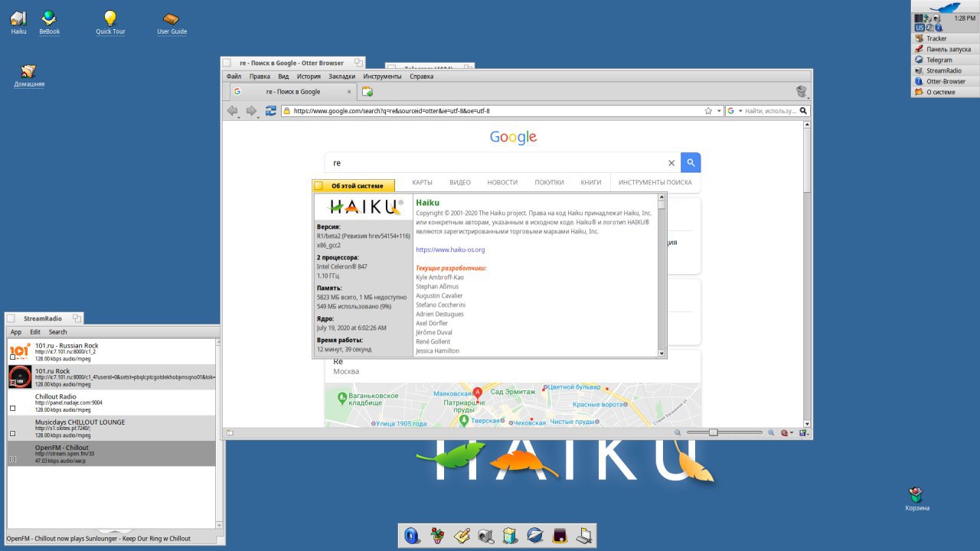Click the network status tray icon
980x551 pixels.
928,18
